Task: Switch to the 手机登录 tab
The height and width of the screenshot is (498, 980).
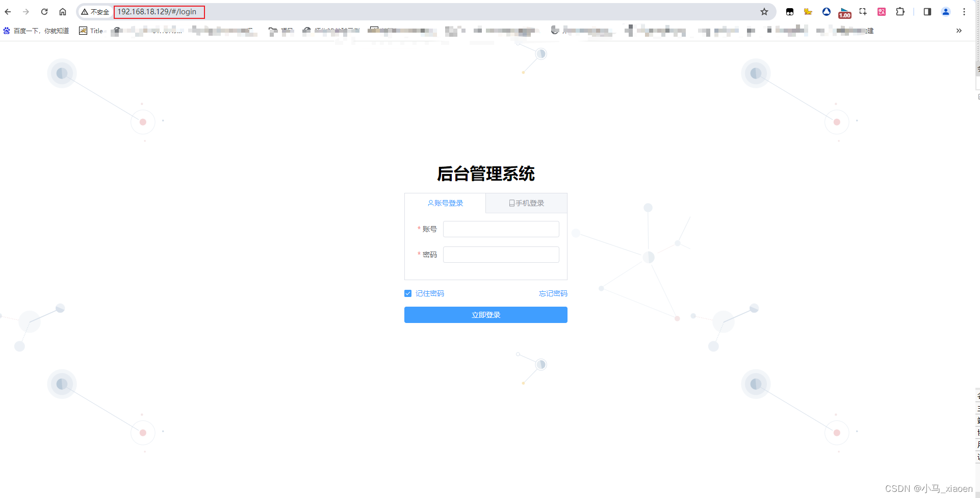Action: 526,203
